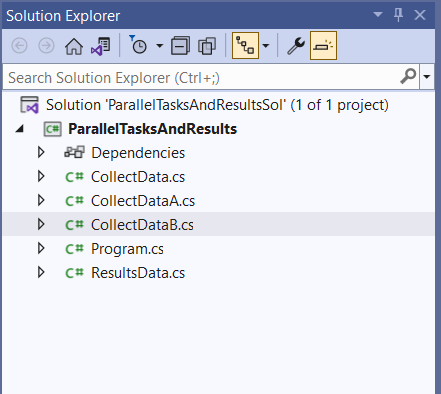Click the Search Solution Explorer input field
The height and width of the screenshot is (394, 441).
(202, 77)
